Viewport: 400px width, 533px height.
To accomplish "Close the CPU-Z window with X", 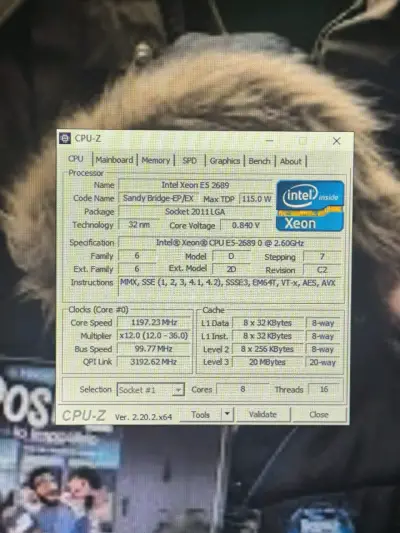I will [x=336, y=141].
